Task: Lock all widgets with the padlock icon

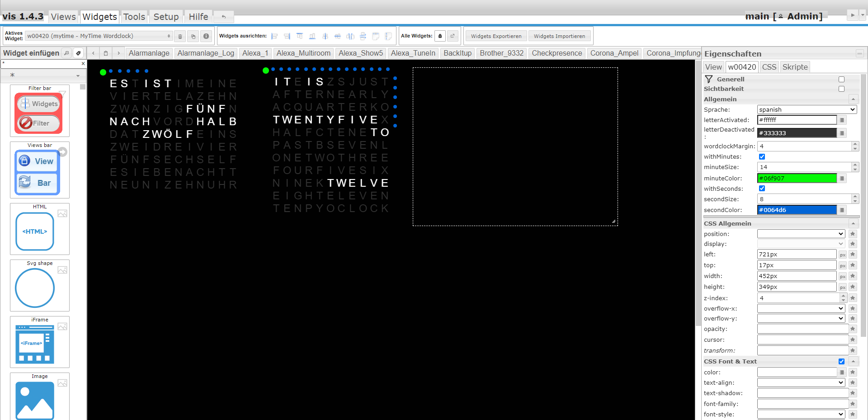Action: pyautogui.click(x=440, y=36)
